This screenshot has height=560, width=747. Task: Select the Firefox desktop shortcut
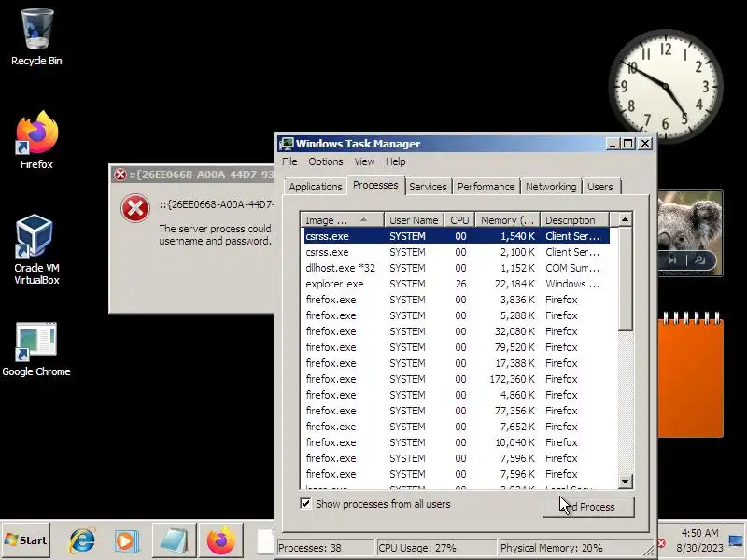click(36, 140)
